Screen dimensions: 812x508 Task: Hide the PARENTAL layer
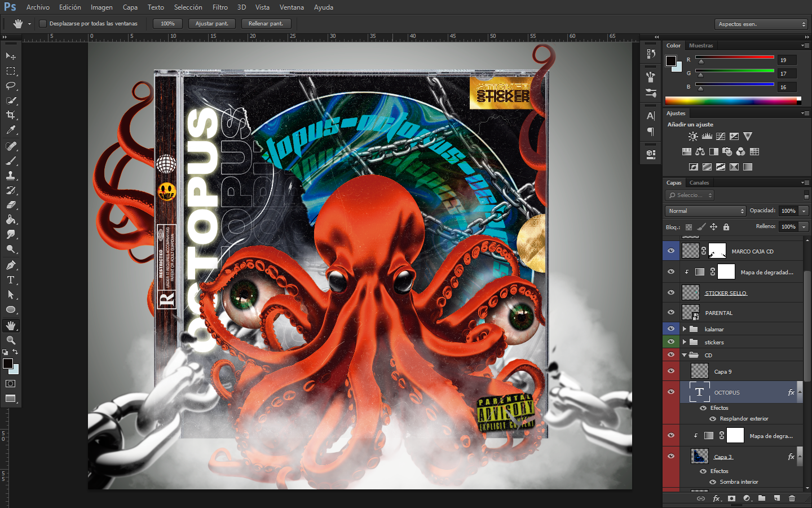pyautogui.click(x=671, y=313)
